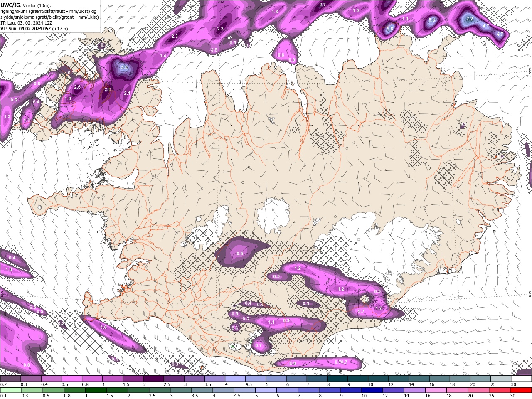
Task: Click the 'rigning/skúrir (grænt/blátt/rautt' legend line
Action: (x=49, y=11)
